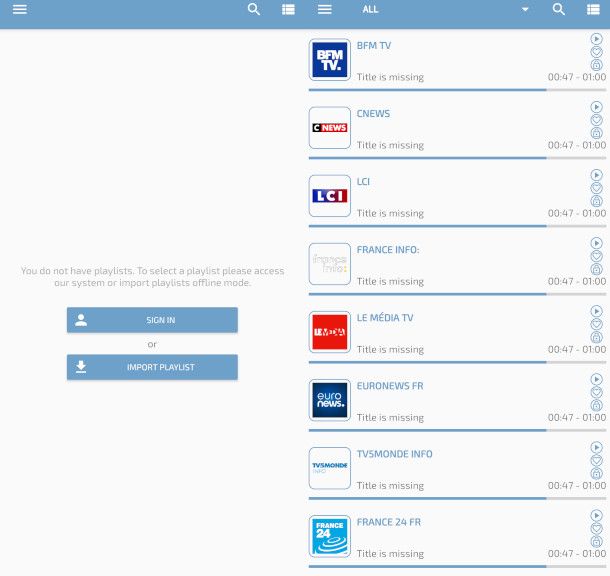Open the franceinfo logo thumbnail
610x576 pixels.
330,264
